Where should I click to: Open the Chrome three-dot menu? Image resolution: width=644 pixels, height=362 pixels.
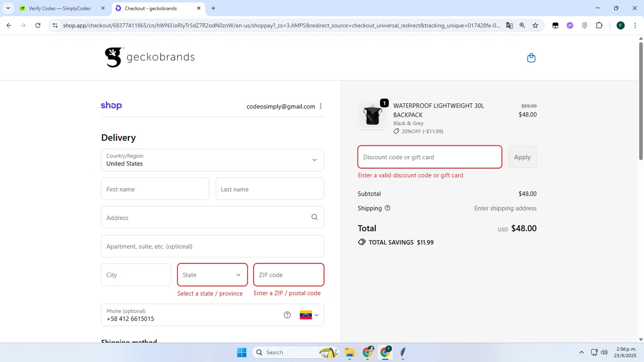pos(635,25)
